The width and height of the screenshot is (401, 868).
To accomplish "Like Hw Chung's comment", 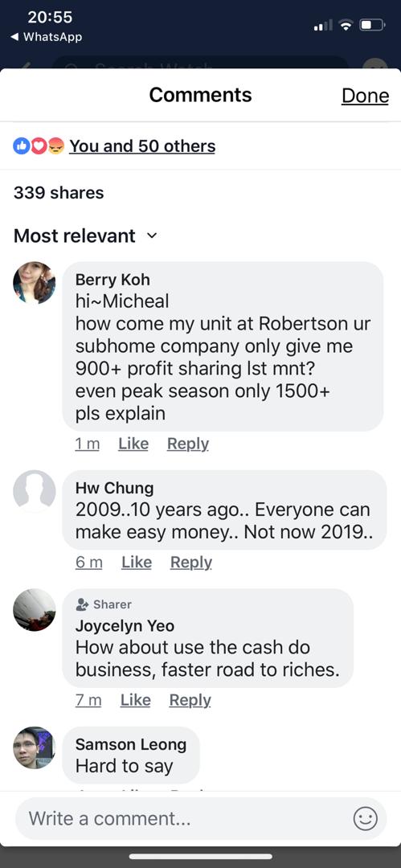I will click(137, 563).
